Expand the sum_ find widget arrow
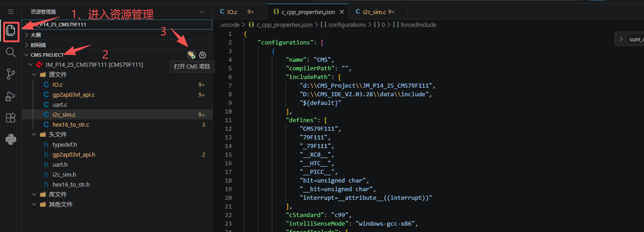 click(621, 39)
